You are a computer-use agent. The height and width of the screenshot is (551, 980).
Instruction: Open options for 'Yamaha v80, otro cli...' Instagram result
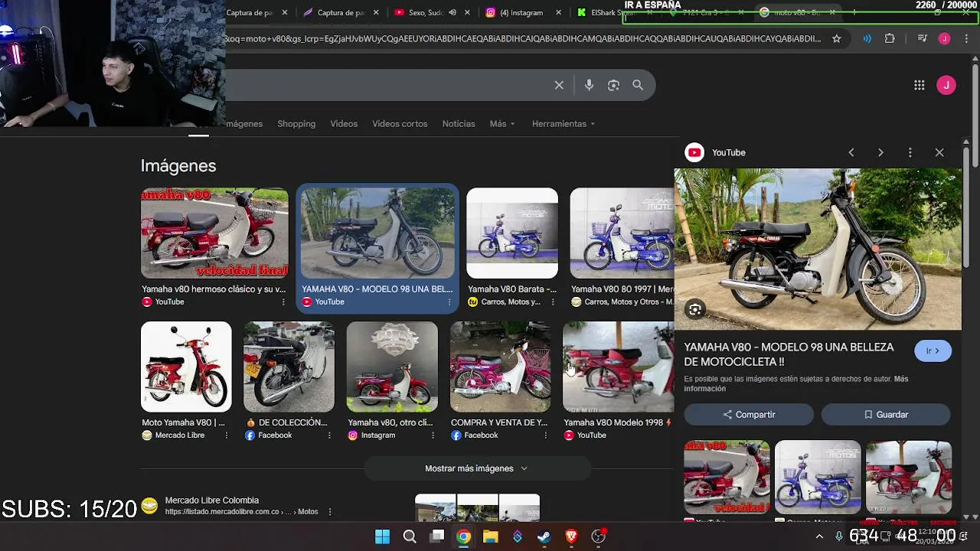click(433, 435)
